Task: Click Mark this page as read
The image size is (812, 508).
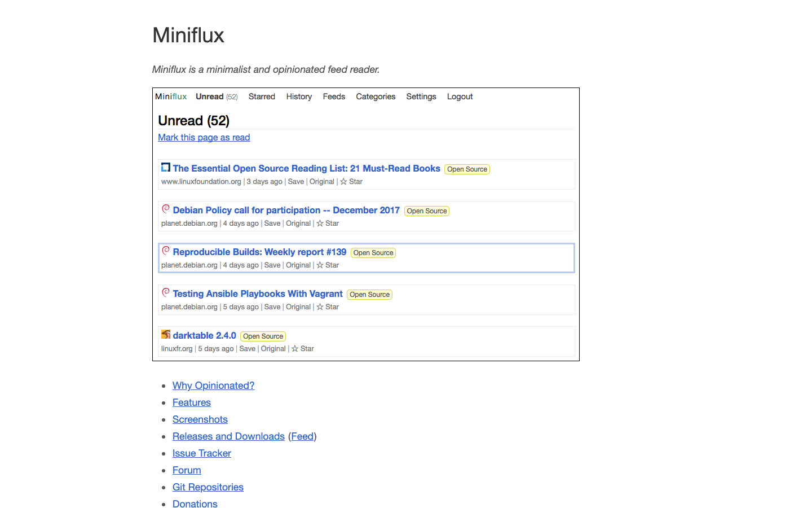Action: 204,137
